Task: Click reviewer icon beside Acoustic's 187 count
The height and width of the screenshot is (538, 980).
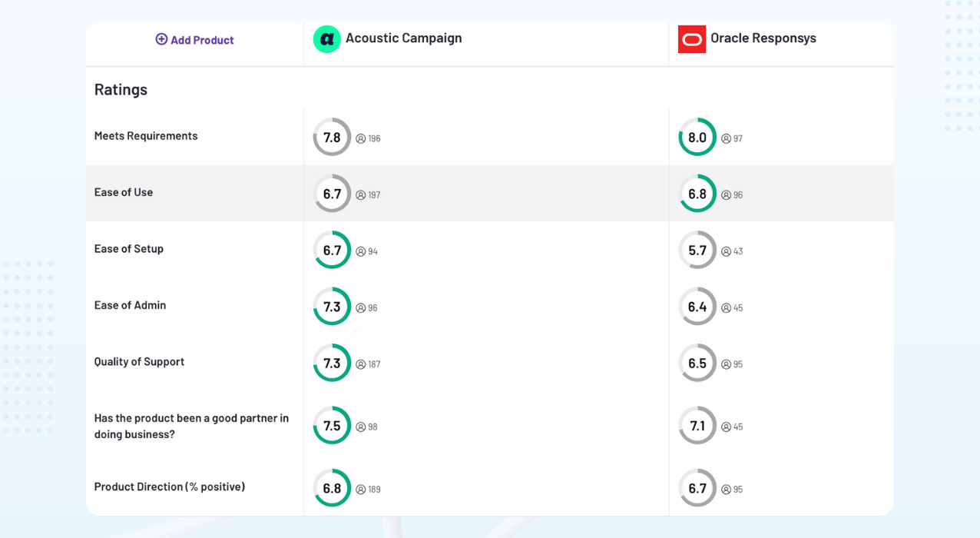Action: coord(361,364)
